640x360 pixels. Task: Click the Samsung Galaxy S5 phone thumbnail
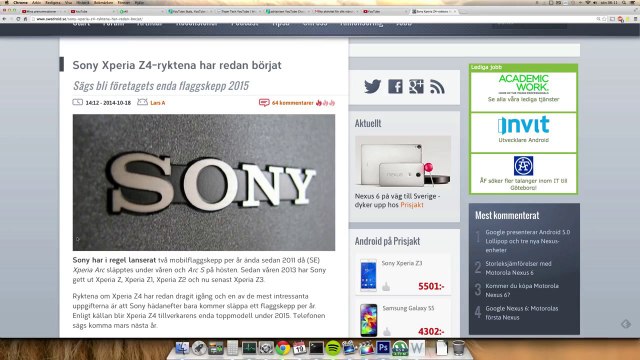[x=368, y=320]
